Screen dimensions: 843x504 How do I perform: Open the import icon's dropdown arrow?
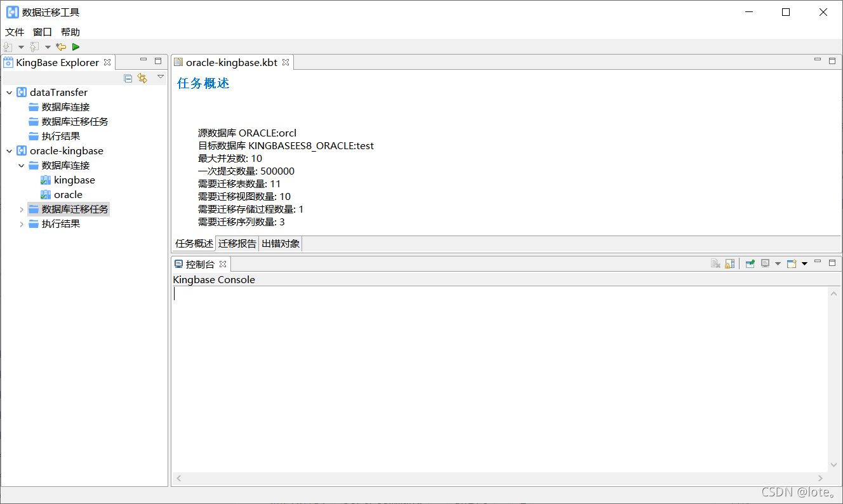pos(21,47)
